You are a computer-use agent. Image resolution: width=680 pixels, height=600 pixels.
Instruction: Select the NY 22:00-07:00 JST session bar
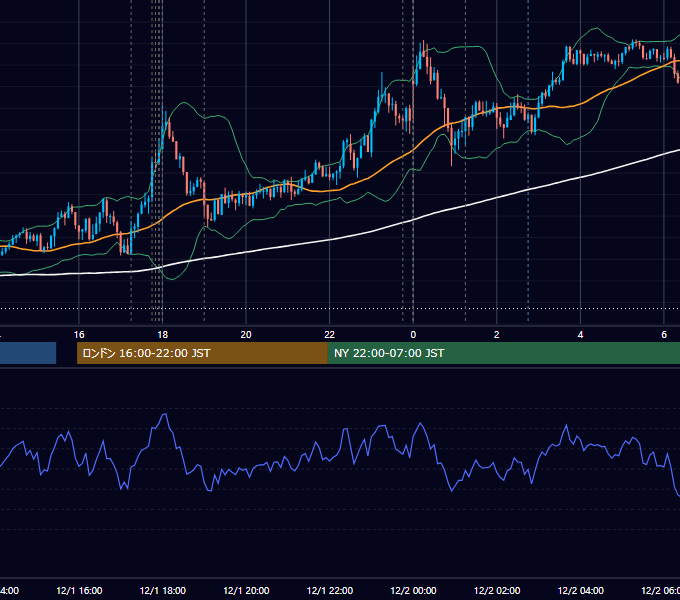503,353
